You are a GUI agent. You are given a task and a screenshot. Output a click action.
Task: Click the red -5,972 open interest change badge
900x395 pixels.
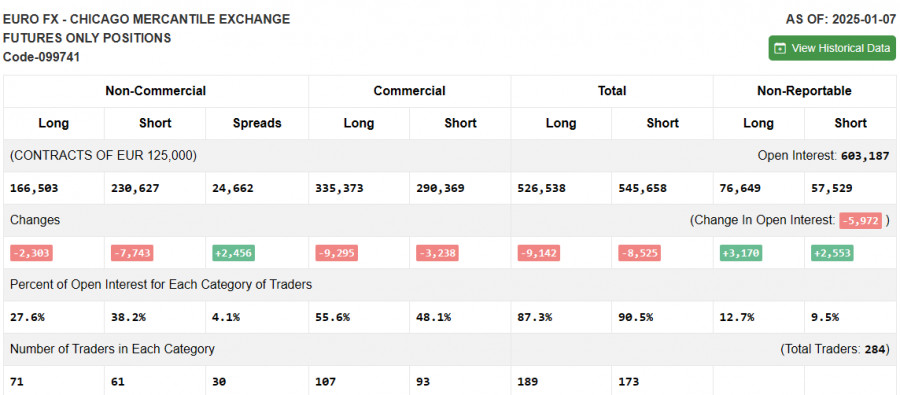[860, 220]
